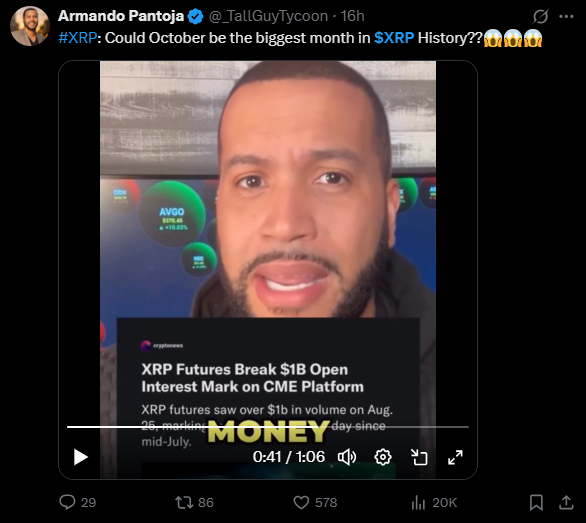Share the tweet via upload arrow icon
This screenshot has width=586, height=523.
pos(566,502)
